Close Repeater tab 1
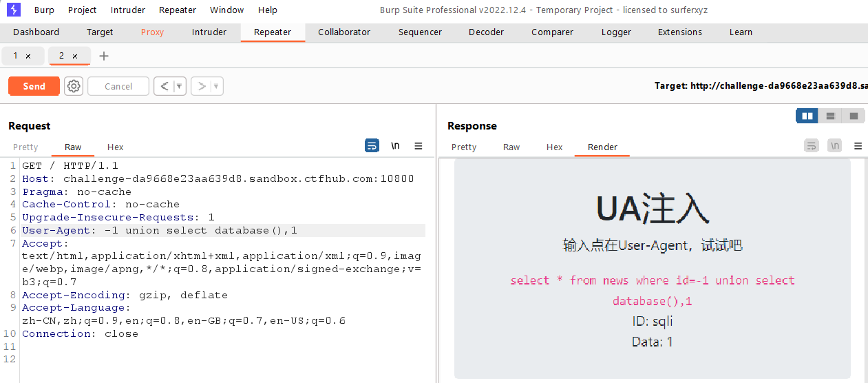The height and width of the screenshot is (383, 868). 28,56
